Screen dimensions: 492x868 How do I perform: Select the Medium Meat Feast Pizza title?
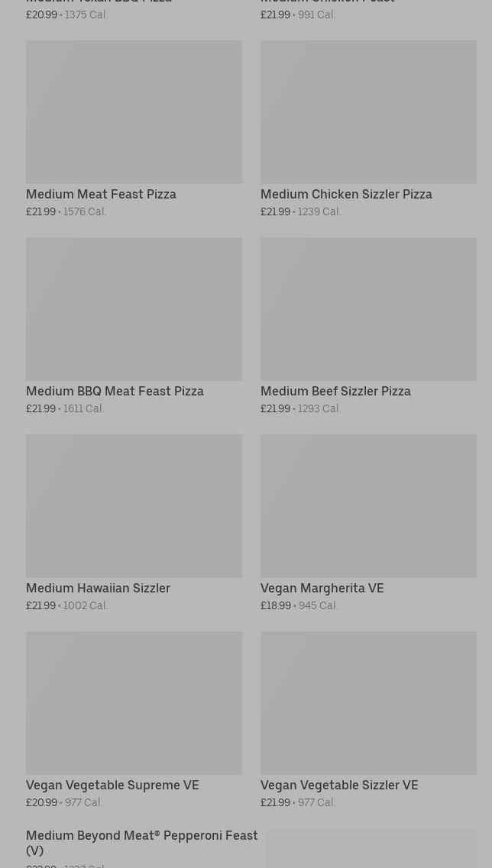point(101,194)
